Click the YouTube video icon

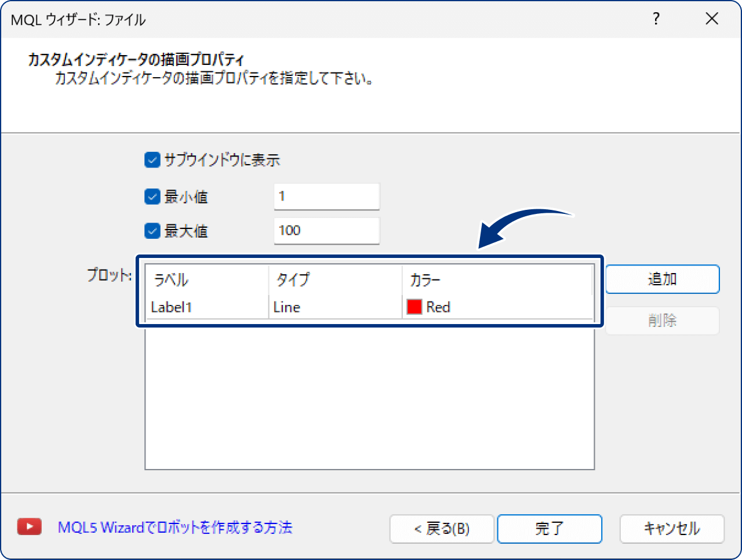[x=30, y=527]
